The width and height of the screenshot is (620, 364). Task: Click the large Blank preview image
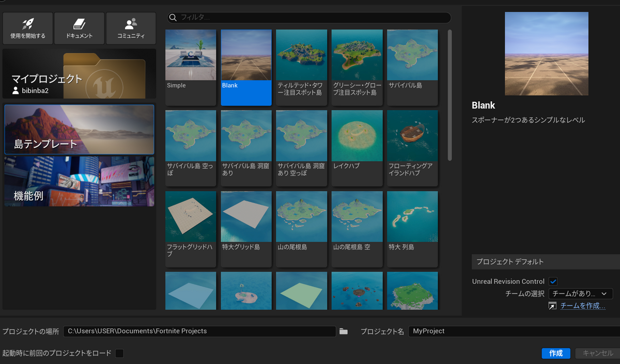(547, 54)
